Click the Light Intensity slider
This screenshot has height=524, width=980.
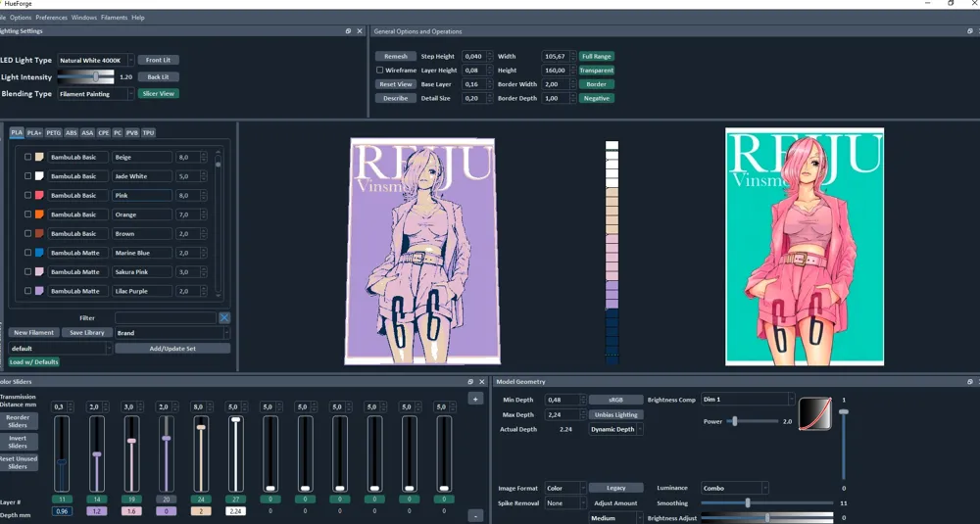[x=85, y=76]
